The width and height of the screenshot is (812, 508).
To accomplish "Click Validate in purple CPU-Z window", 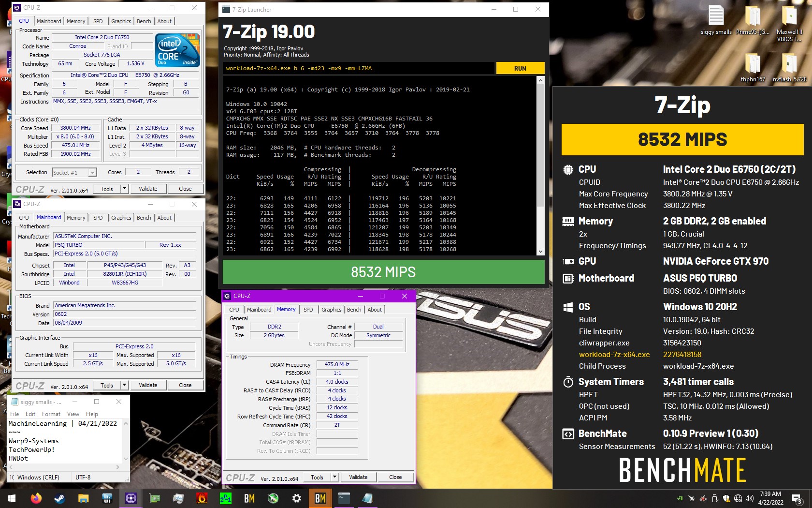I will click(358, 477).
